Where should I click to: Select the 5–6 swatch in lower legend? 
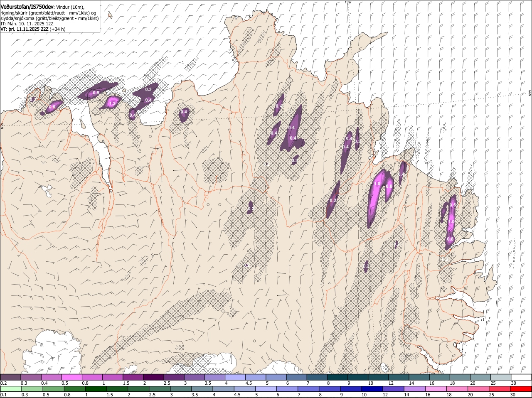[x=265, y=389]
